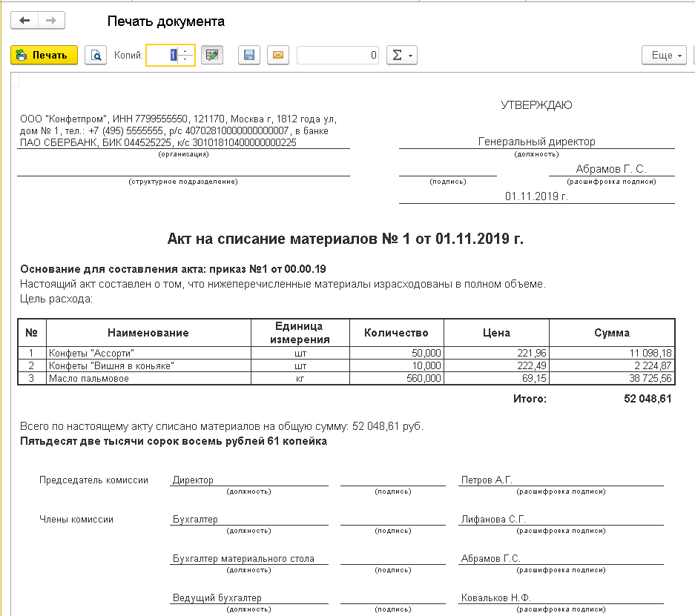
Task: Click the amount in words Пятьдесят две тысячи
Action: [x=174, y=441]
